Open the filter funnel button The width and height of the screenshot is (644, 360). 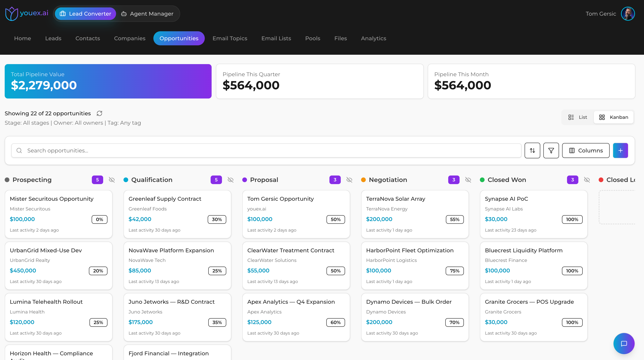pos(551,150)
